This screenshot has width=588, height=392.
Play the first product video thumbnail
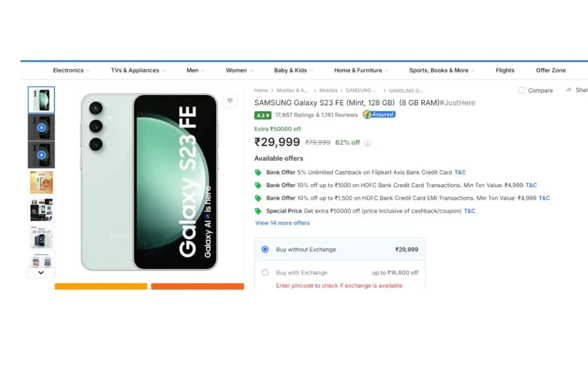point(41,127)
